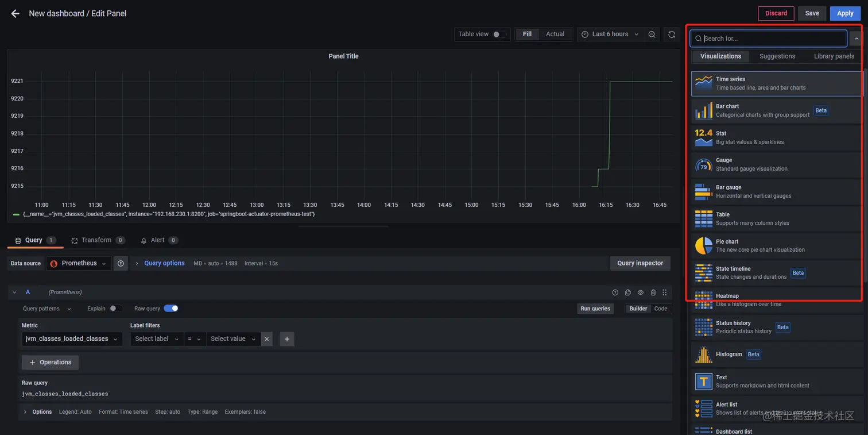Enable the Explain switch
868x435 pixels.
pos(116,309)
